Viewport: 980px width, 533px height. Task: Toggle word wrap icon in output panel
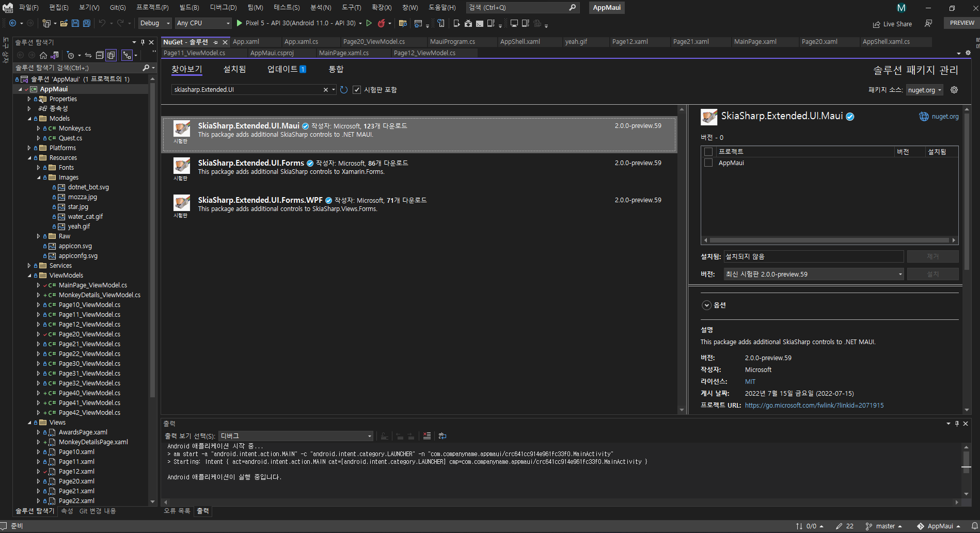click(442, 436)
